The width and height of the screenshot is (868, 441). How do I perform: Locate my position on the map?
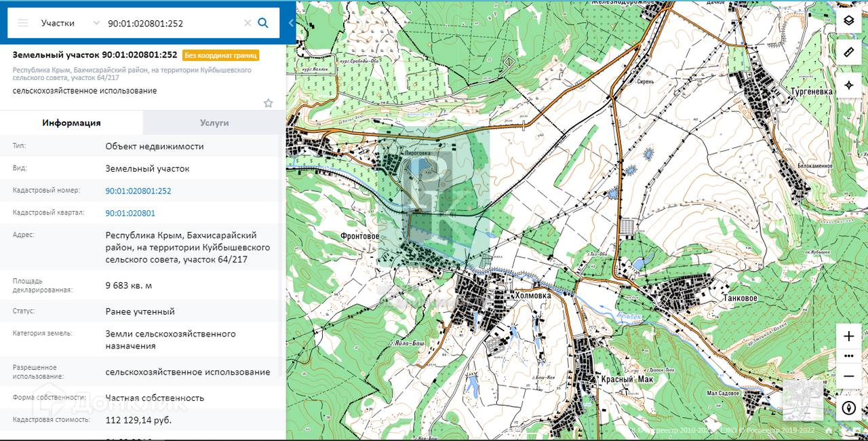click(848, 85)
